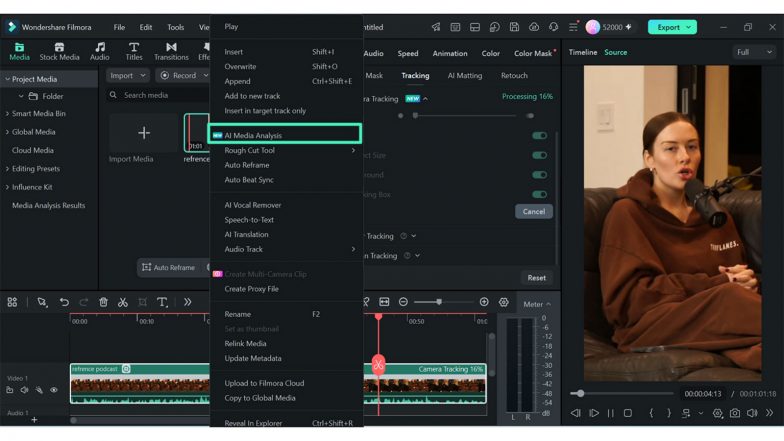Delete the selected clip with trash icon
The height and width of the screenshot is (441, 784).
tap(103, 302)
